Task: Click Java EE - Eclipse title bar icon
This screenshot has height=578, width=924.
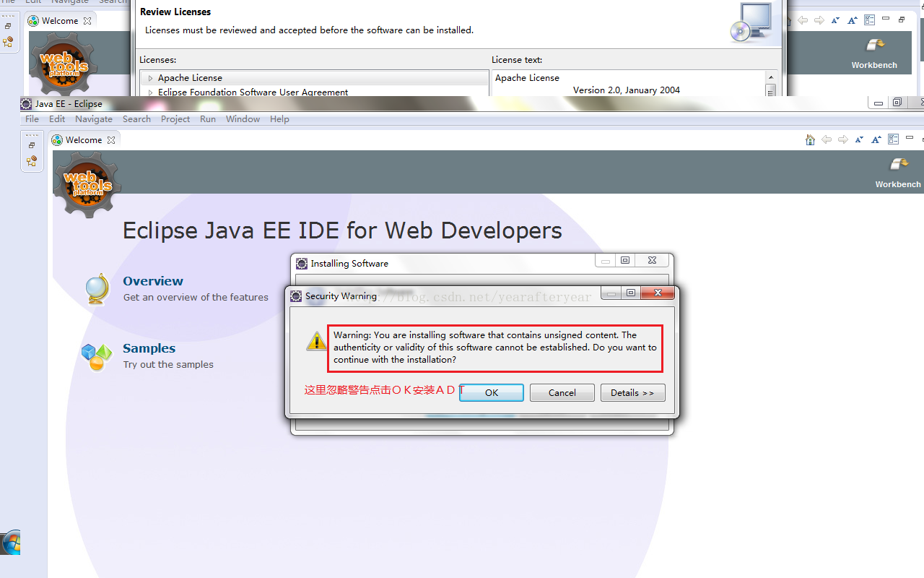Action: point(26,103)
